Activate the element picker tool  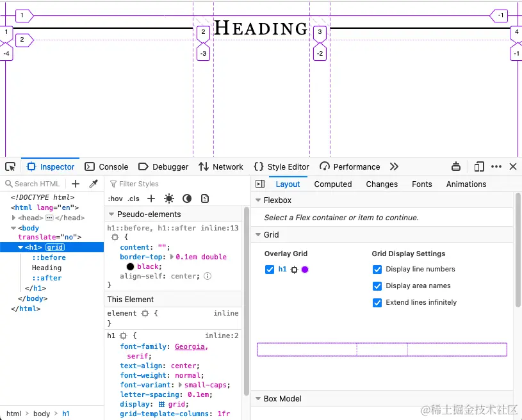click(x=10, y=166)
